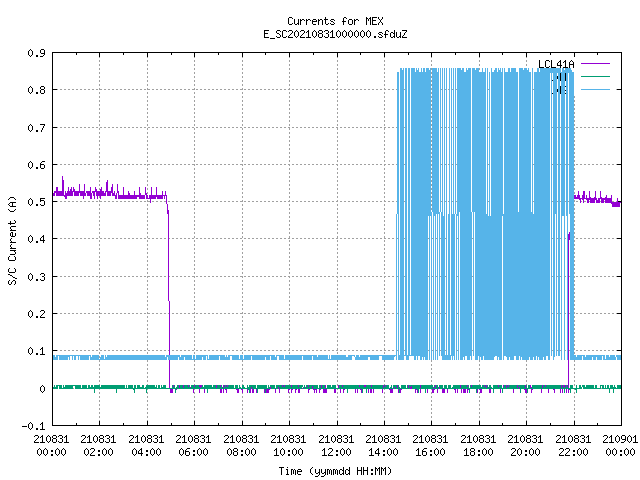
Task: Select the LCL41A legend label
Action: (x=556, y=64)
